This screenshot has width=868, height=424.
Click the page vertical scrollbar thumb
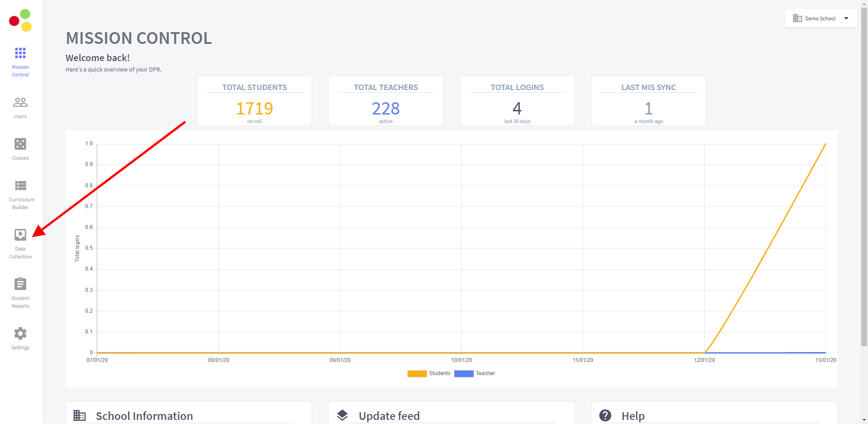(x=864, y=176)
